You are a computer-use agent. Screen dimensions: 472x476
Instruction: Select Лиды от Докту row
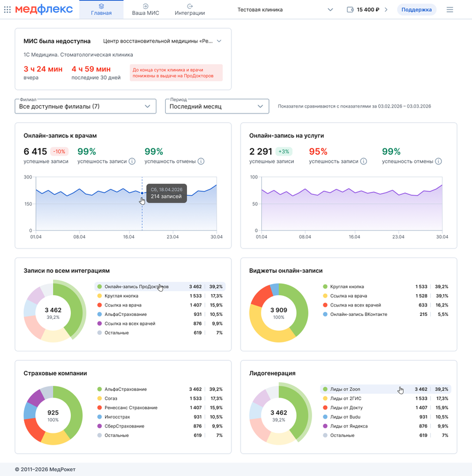coord(386,407)
